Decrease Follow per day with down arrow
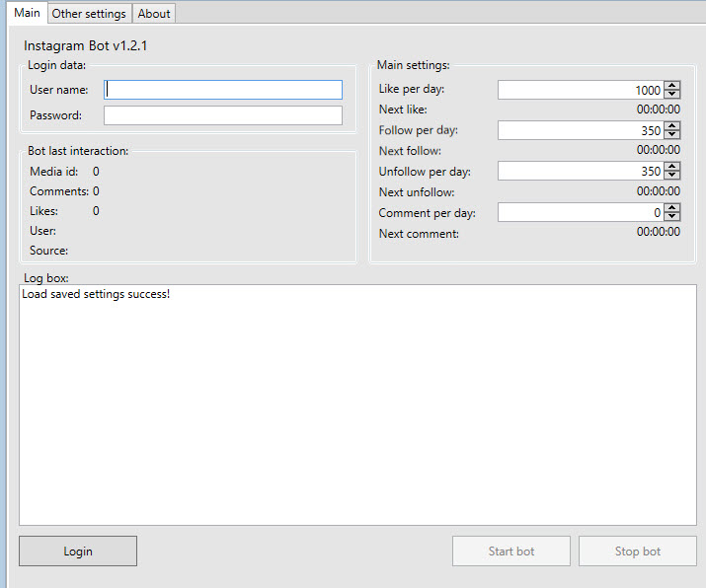The width and height of the screenshot is (706, 588). tap(671, 134)
